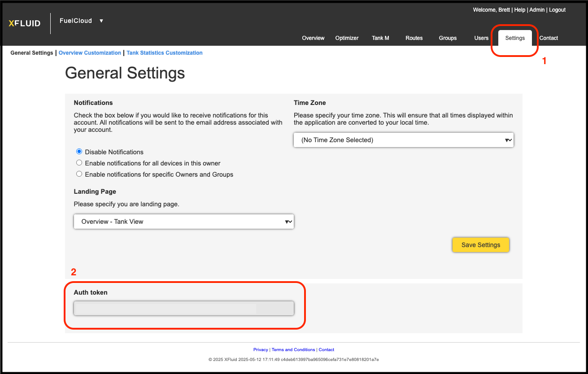The height and width of the screenshot is (374, 588).
Task: Open the Privacy footer link
Action: coord(261,350)
